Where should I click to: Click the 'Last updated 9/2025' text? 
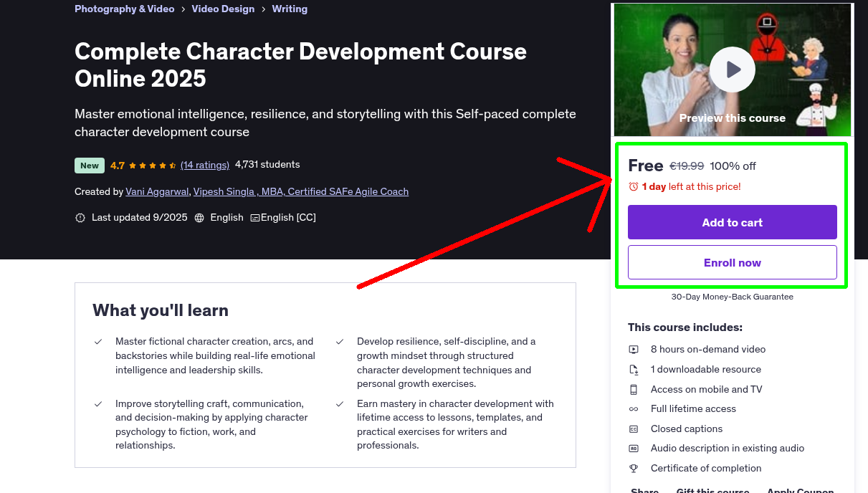[x=139, y=218]
